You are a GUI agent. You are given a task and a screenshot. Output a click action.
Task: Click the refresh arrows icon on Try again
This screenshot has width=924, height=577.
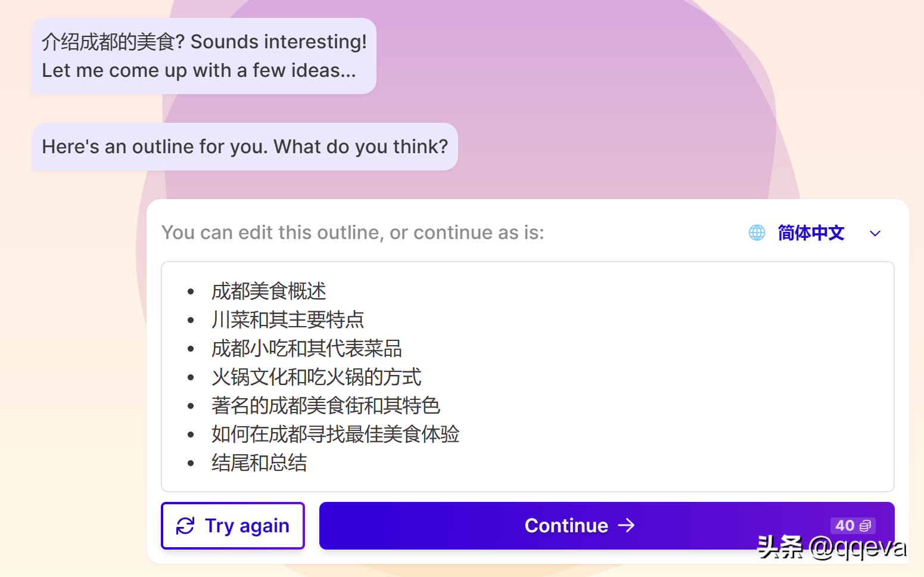tap(185, 526)
